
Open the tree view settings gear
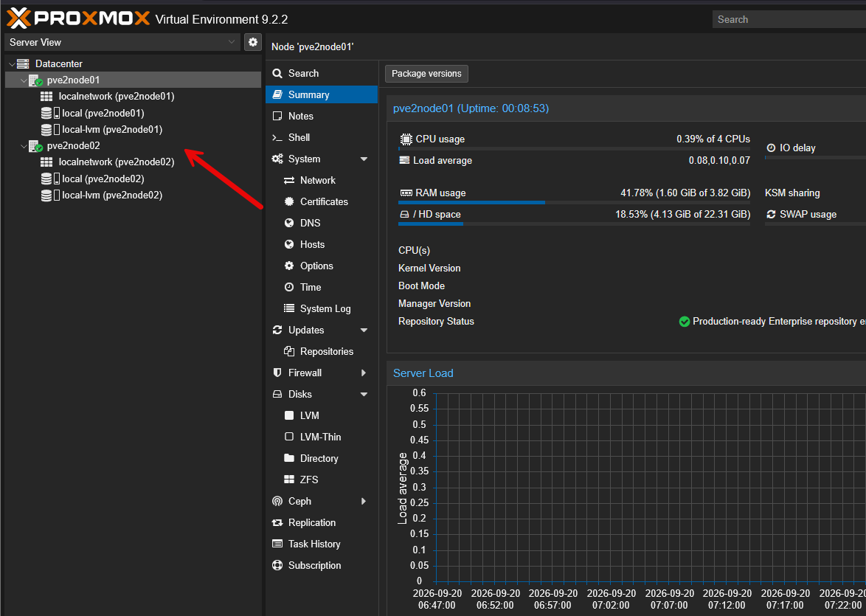(253, 42)
